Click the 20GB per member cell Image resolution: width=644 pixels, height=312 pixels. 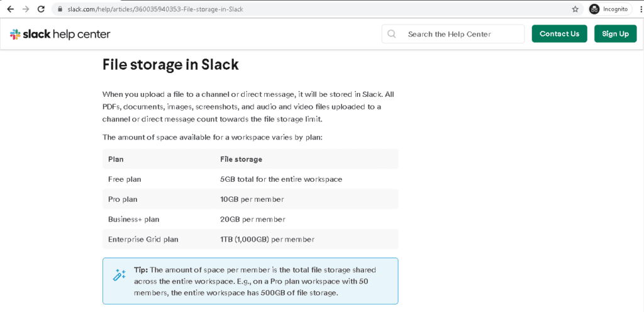click(x=253, y=220)
